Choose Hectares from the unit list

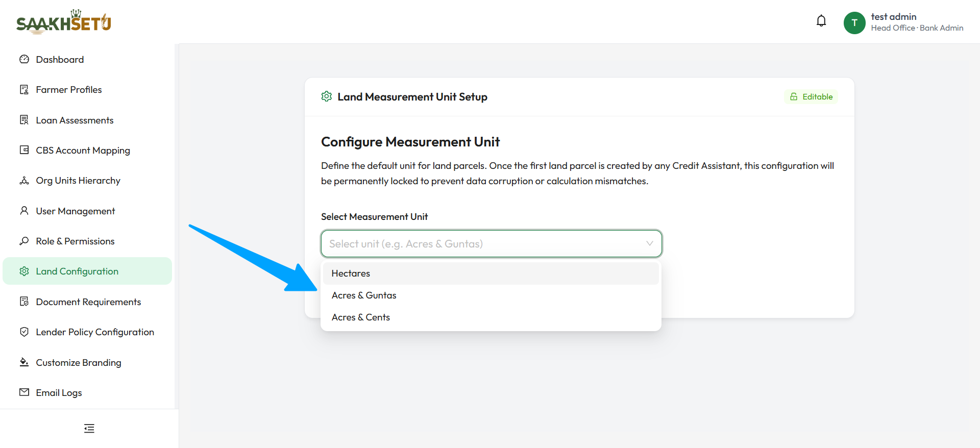pos(491,273)
